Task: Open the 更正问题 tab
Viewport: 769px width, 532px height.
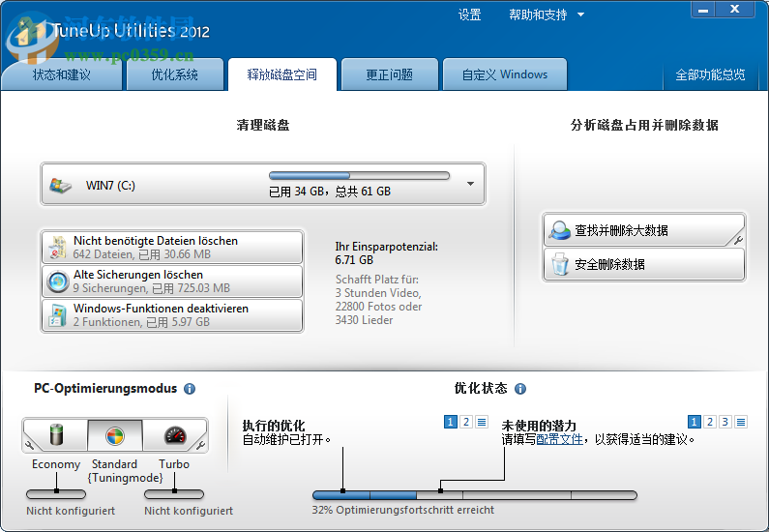Action: [390, 74]
